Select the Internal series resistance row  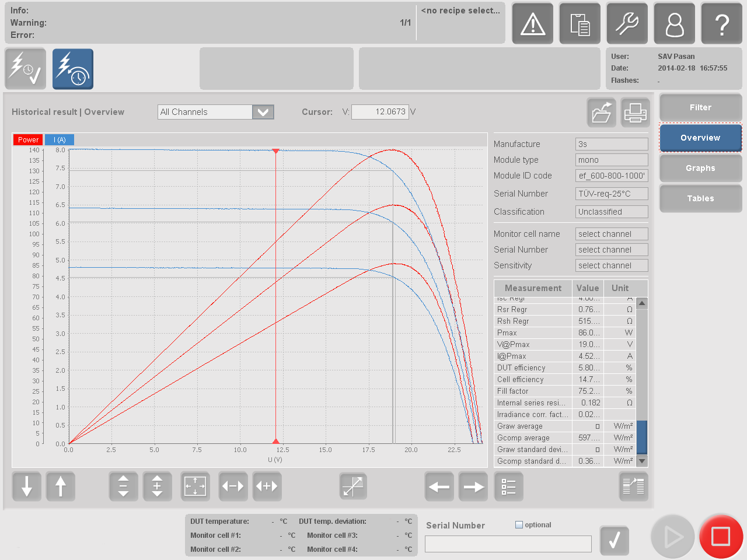coord(565,402)
